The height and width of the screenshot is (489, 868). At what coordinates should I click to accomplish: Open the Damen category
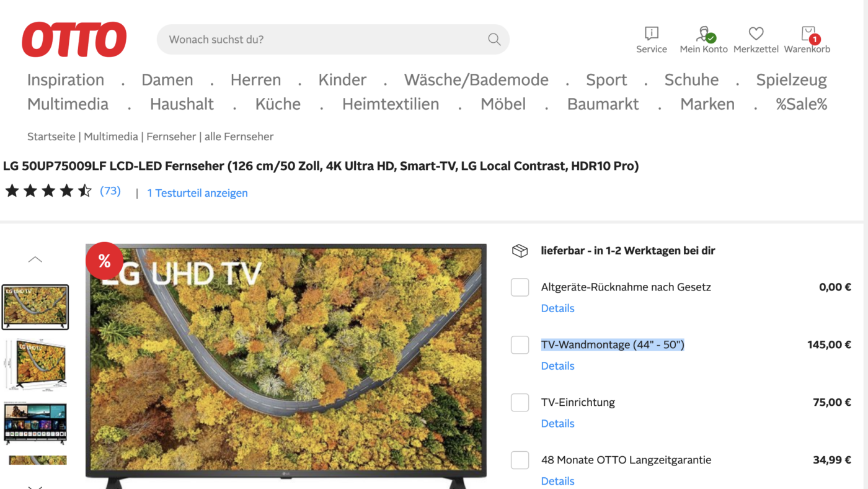click(167, 80)
